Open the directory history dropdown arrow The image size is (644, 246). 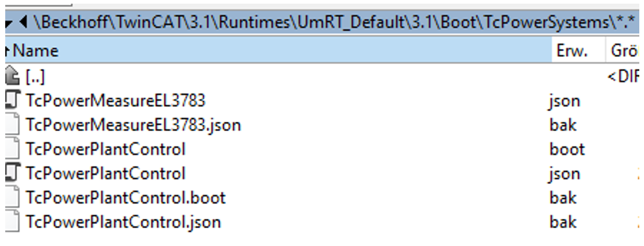[x=9, y=23]
